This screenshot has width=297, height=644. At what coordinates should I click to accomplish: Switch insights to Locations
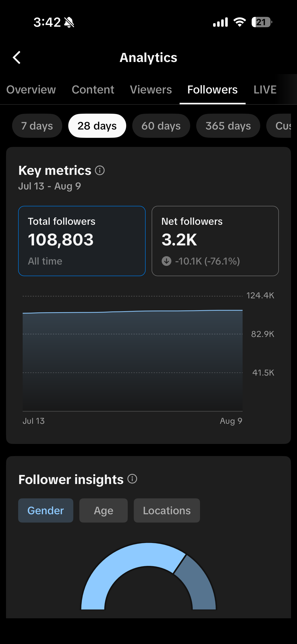pyautogui.click(x=167, y=510)
